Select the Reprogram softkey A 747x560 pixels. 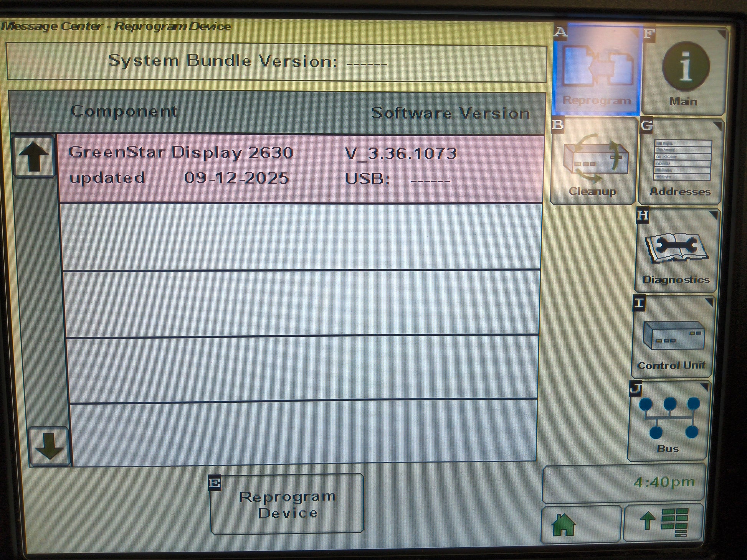pos(597,70)
